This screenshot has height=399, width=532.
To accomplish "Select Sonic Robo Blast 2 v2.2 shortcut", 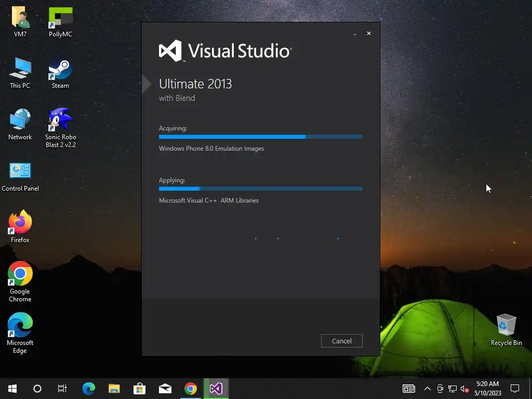I will point(61,128).
